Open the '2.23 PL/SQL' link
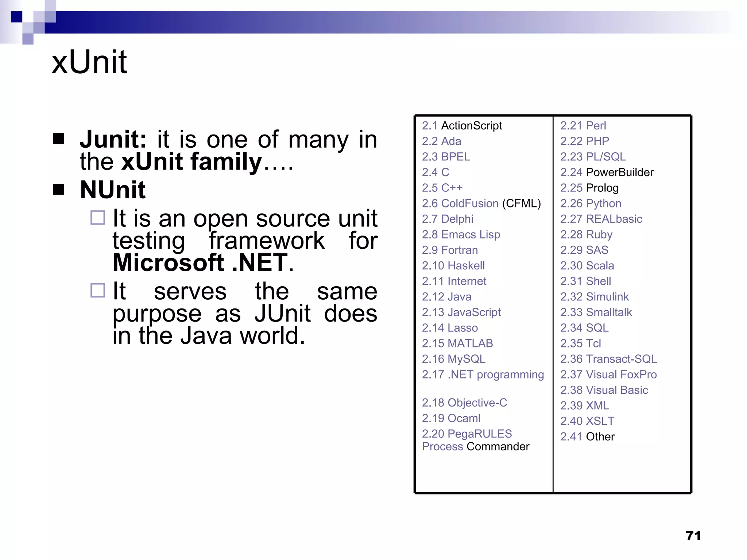 (593, 157)
